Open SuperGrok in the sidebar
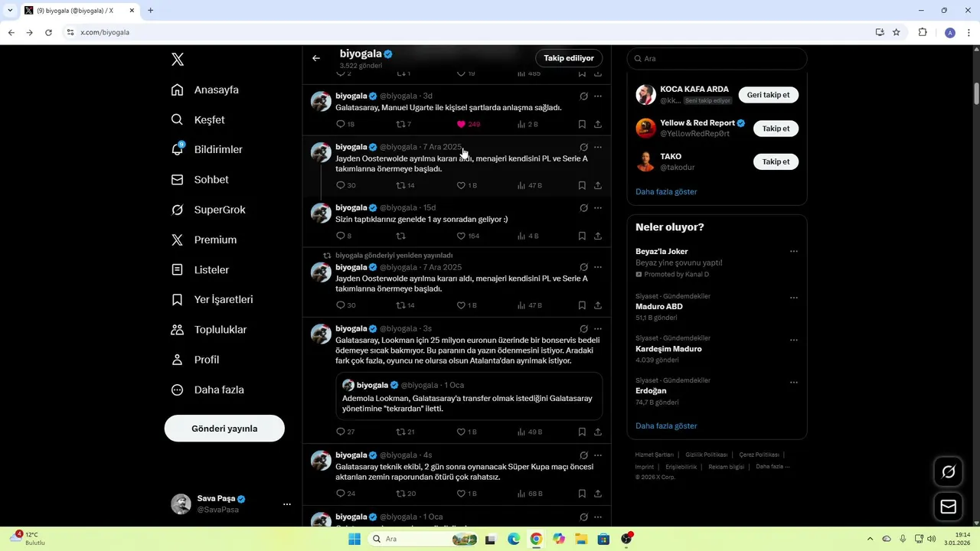Image resolution: width=980 pixels, height=551 pixels. 208,210
